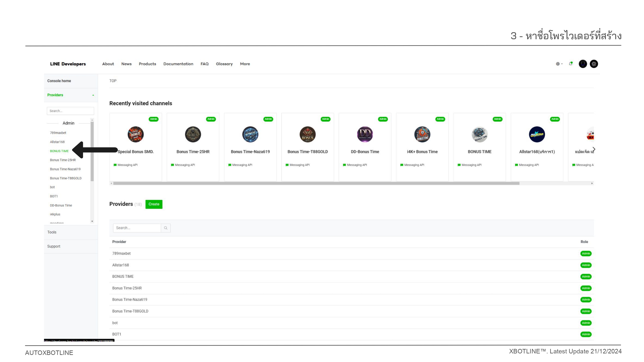Click the user profile avatar icon
Screen dimensions: 644x362
[x=583, y=64]
